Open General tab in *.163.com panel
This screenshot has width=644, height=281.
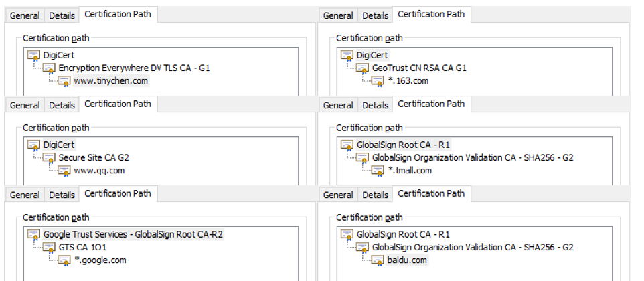(338, 15)
